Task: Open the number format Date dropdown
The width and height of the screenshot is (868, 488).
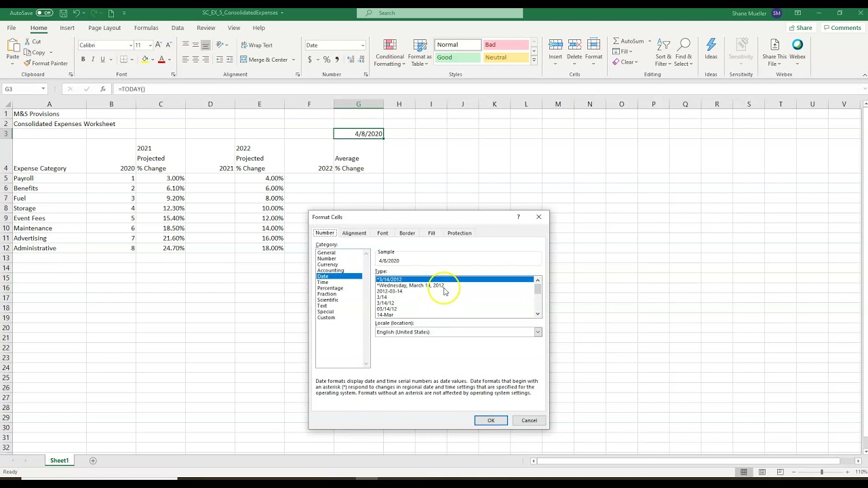Action: [x=362, y=45]
